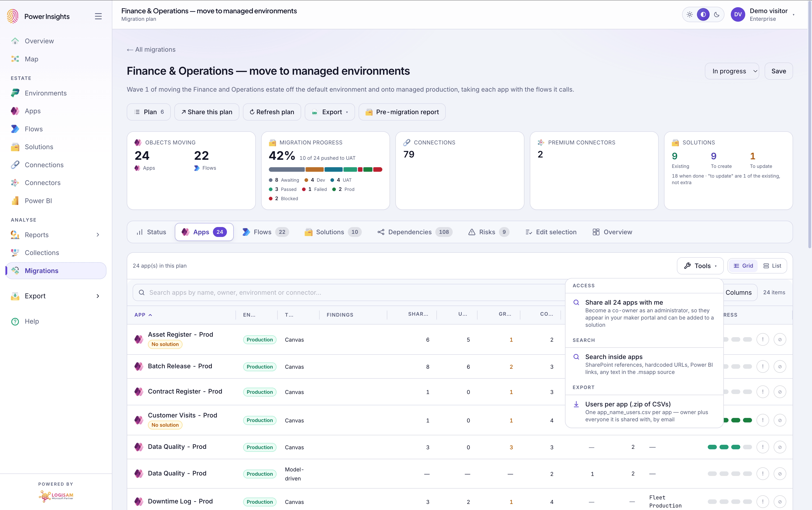Click exclude icon on Batch Release row
This screenshot has width=812, height=510.
[x=780, y=367]
